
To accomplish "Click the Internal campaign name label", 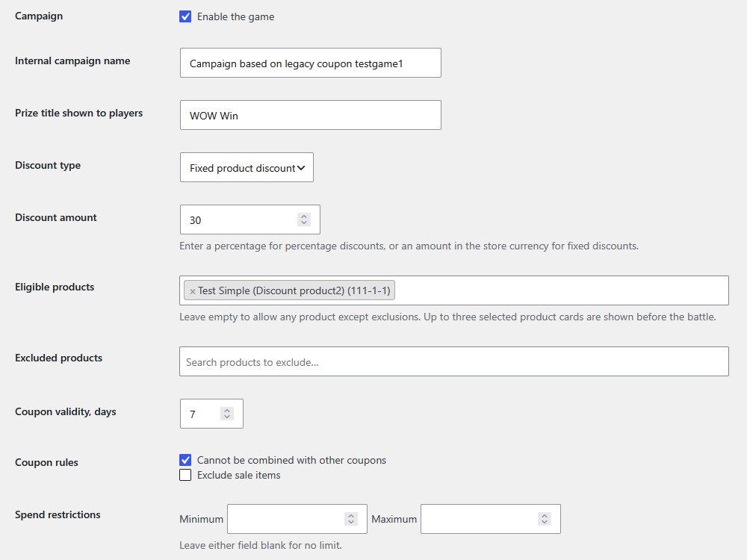I will (x=72, y=61).
